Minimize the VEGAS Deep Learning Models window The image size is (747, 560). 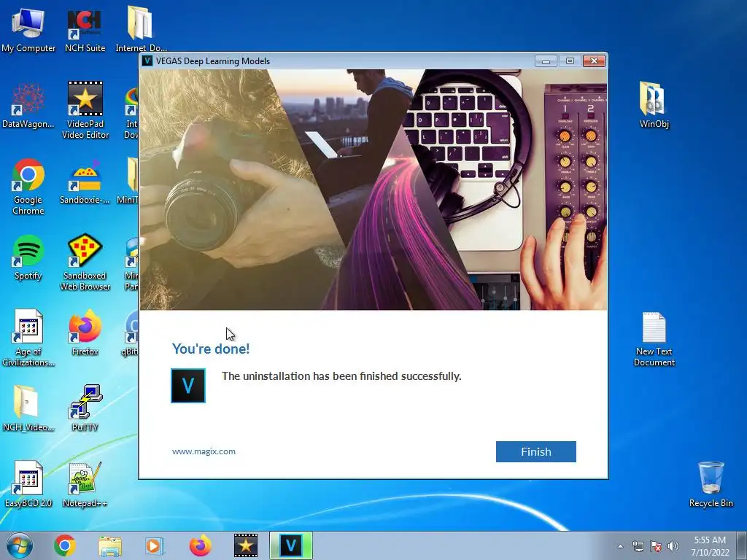tap(546, 61)
